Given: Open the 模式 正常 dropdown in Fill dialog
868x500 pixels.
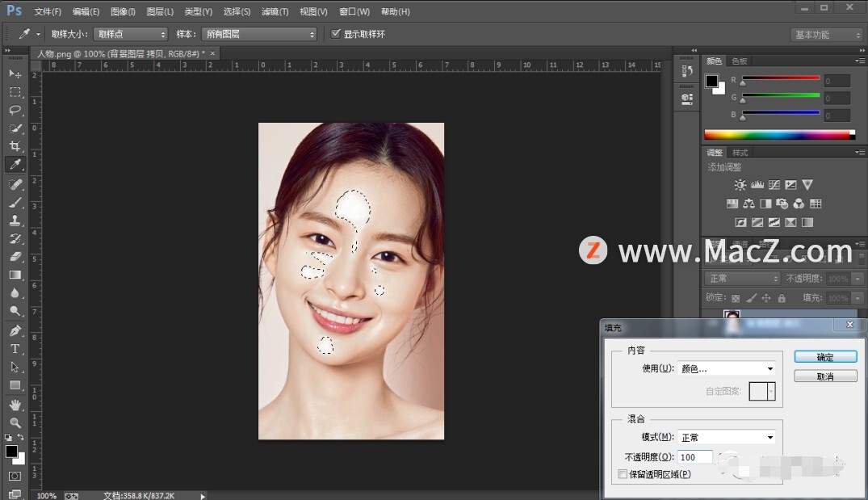Looking at the screenshot, I should (726, 438).
